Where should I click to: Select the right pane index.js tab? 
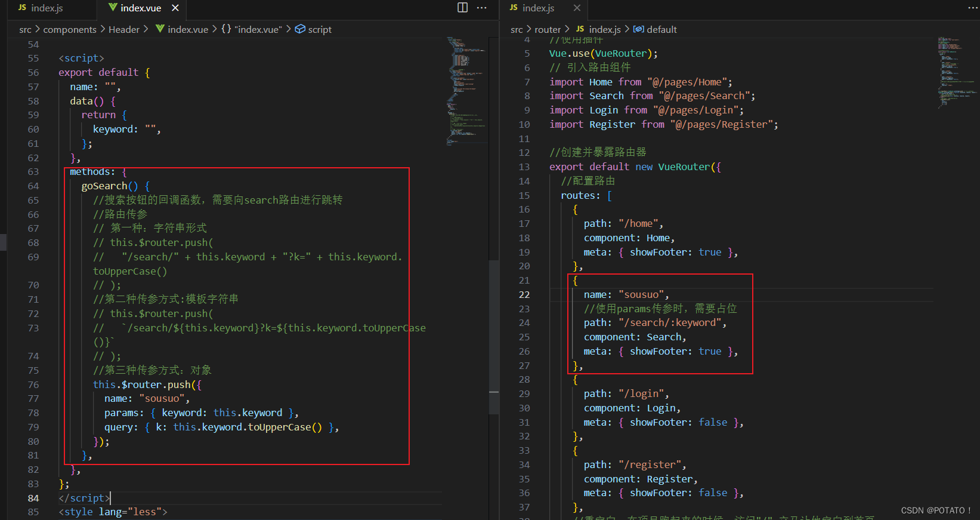tap(538, 8)
